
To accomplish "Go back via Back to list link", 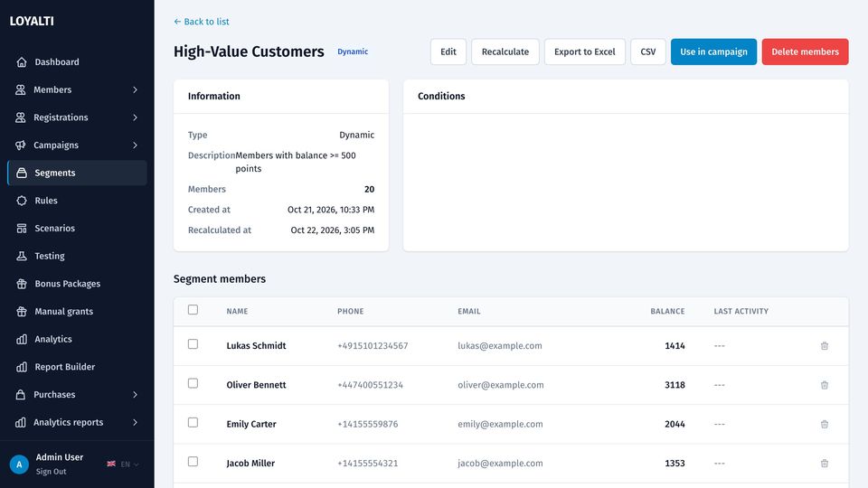I will (x=202, y=22).
